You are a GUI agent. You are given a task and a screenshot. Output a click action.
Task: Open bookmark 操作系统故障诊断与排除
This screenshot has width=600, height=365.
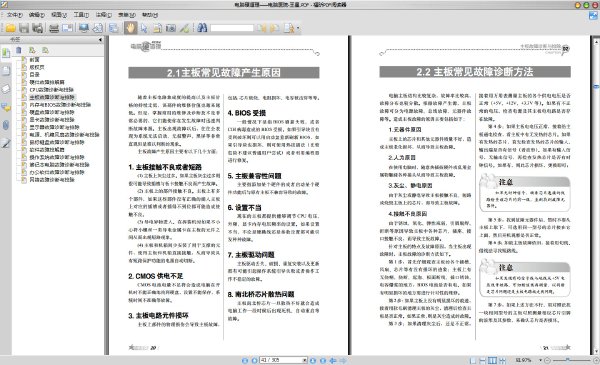click(57, 157)
